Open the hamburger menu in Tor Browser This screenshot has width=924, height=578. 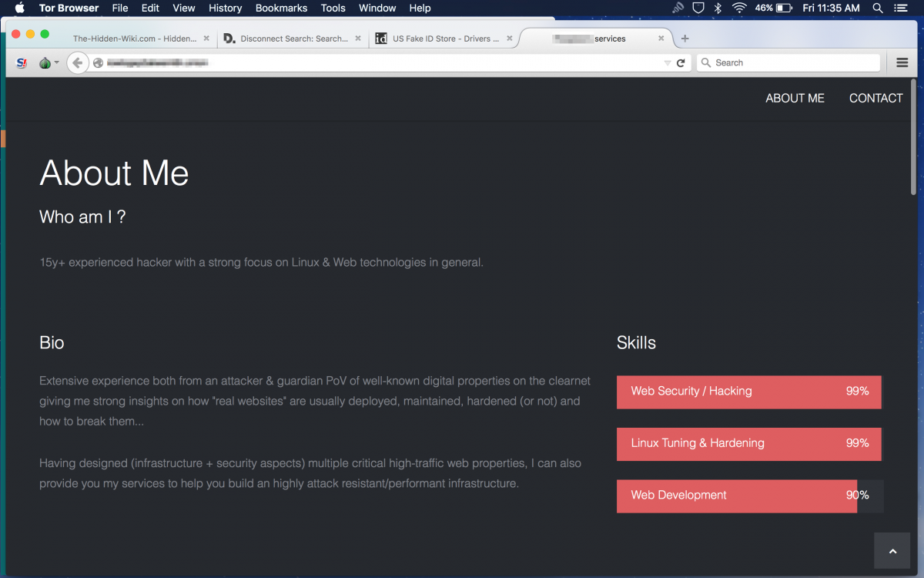click(x=902, y=63)
